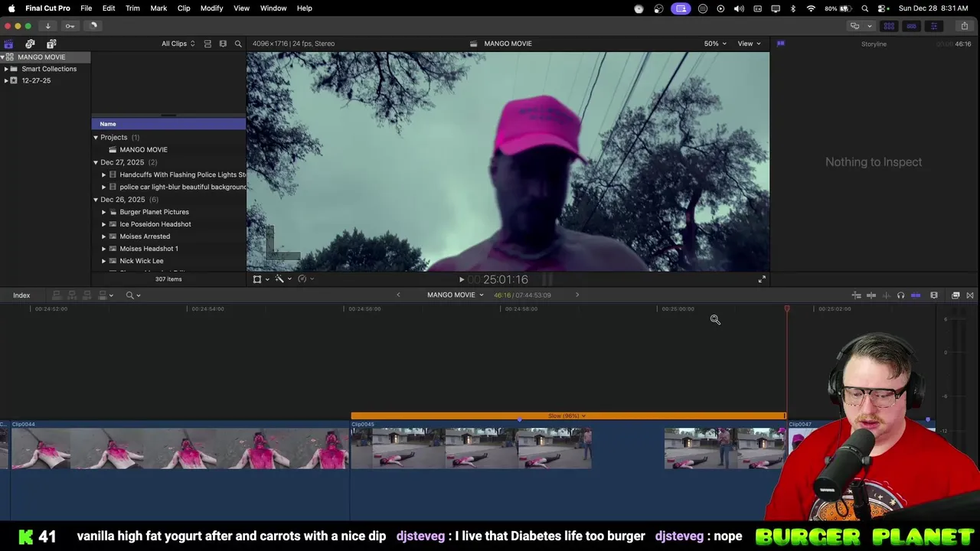Open the Mark menu

coord(158,8)
